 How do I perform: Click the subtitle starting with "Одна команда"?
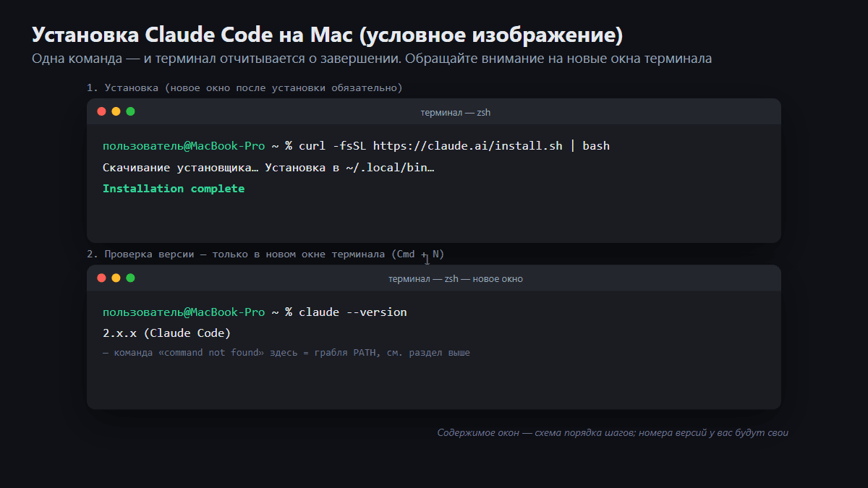(372, 59)
